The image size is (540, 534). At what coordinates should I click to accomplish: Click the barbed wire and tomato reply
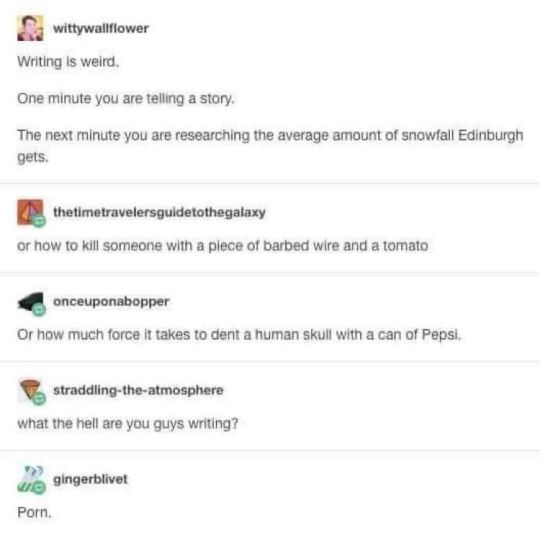pos(223,246)
